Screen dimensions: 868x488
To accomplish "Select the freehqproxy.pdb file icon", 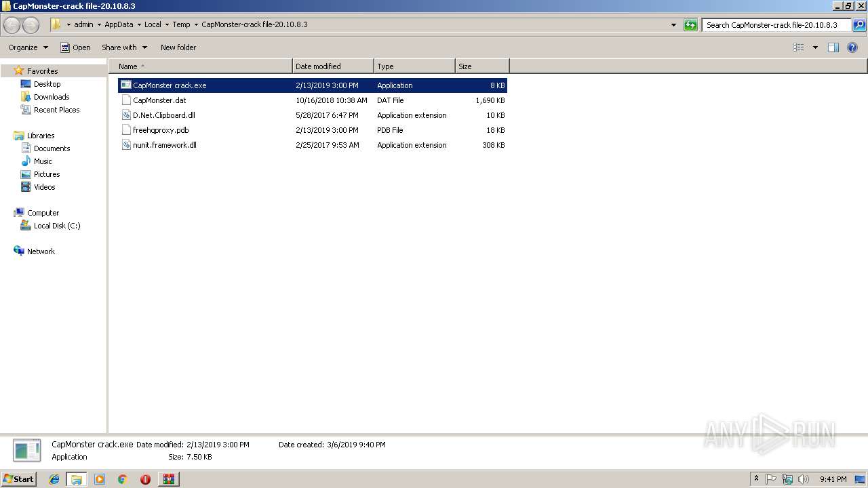I will tap(126, 130).
